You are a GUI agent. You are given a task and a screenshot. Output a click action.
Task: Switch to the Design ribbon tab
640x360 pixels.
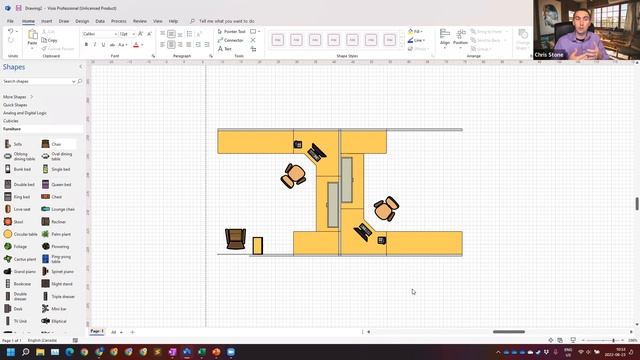tap(82, 21)
